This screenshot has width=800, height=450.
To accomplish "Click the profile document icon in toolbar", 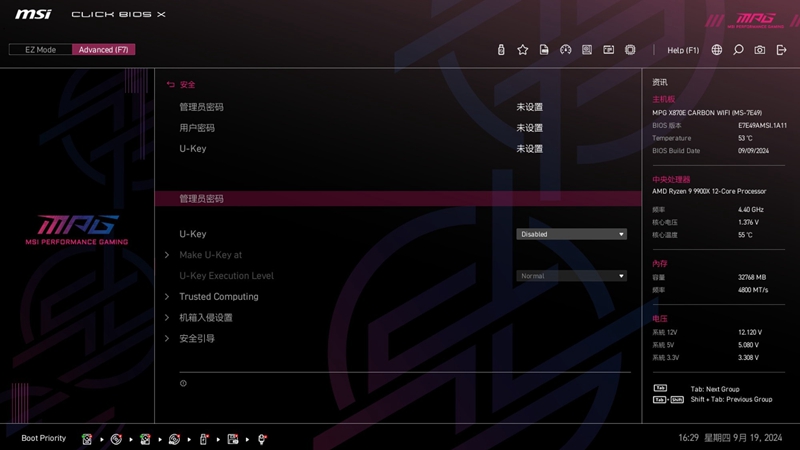I will click(x=544, y=50).
